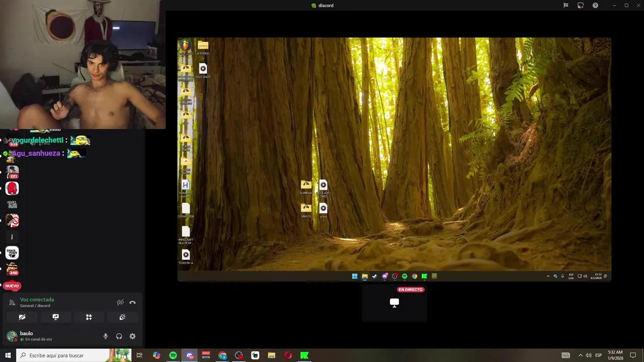Click the EN DIRECTO stream tile
This screenshot has height=362, width=644.
pyautogui.click(x=394, y=303)
